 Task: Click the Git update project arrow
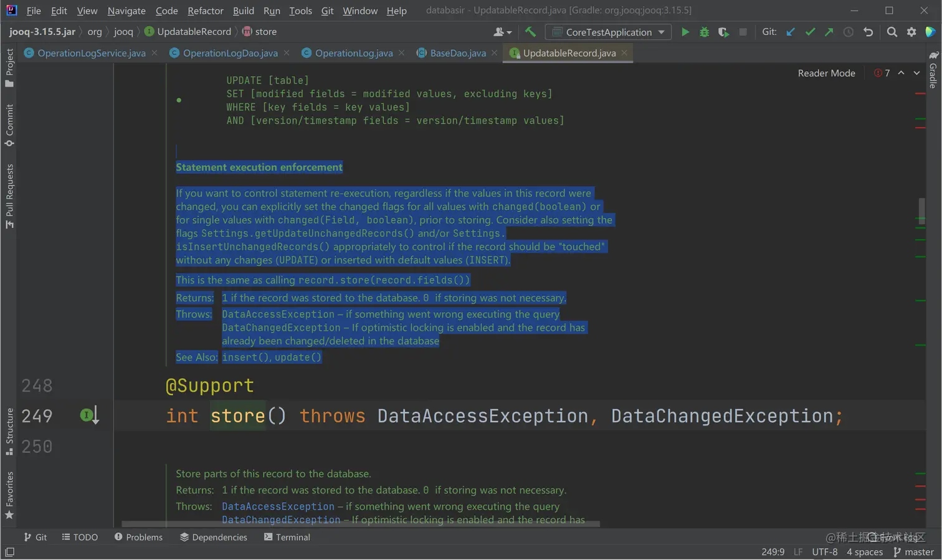pos(790,32)
